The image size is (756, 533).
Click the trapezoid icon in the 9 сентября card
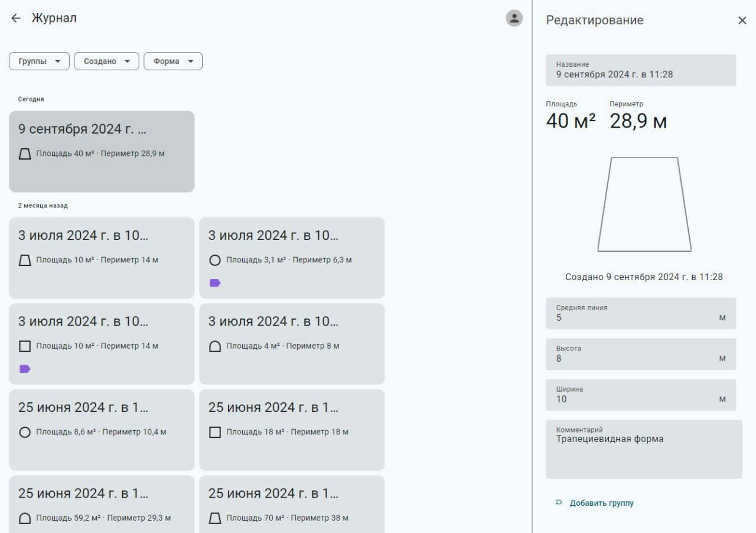[x=25, y=154]
